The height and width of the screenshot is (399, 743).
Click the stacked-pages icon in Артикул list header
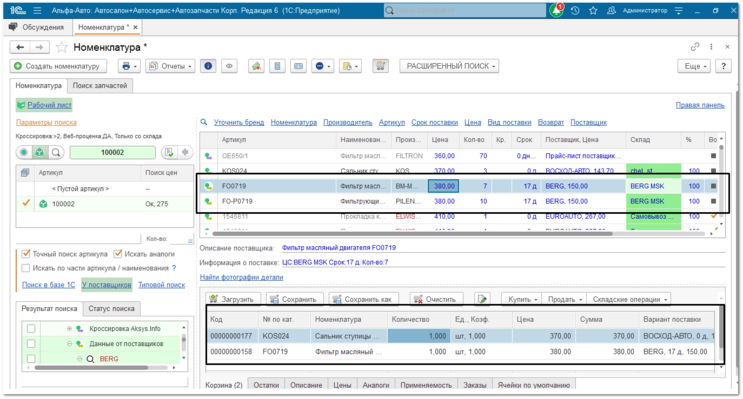coord(25,172)
